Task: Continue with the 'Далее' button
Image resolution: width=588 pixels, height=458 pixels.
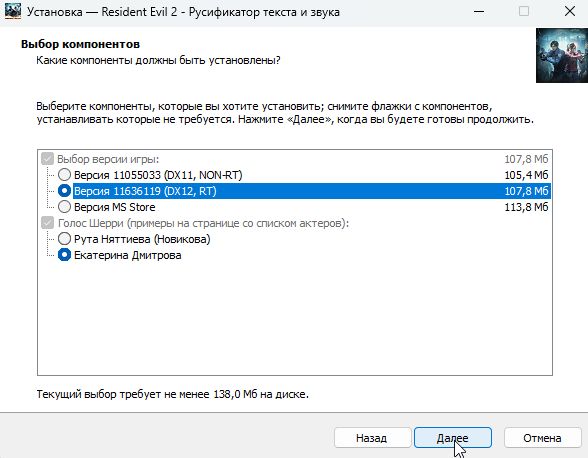Action: click(x=453, y=438)
